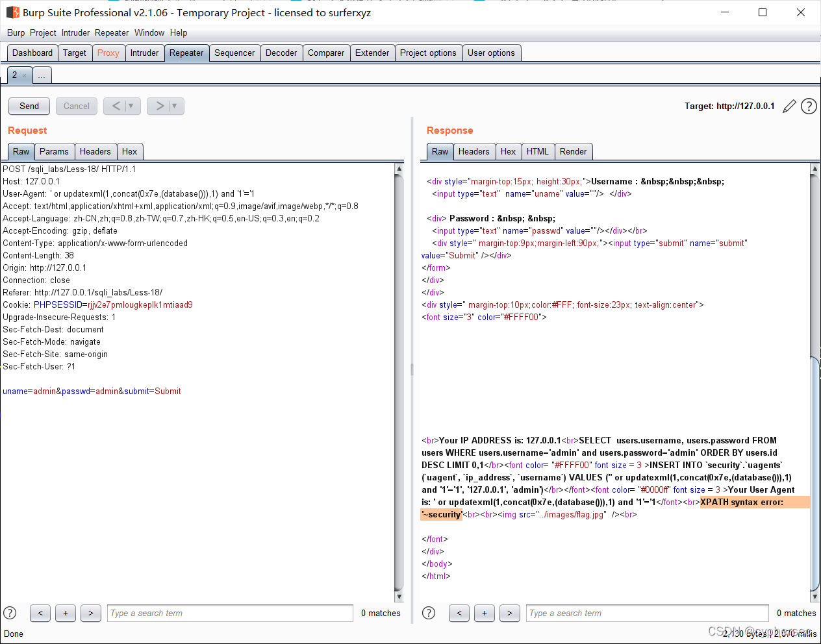Open the User options tab
This screenshot has height=644, width=821.
coord(491,53)
